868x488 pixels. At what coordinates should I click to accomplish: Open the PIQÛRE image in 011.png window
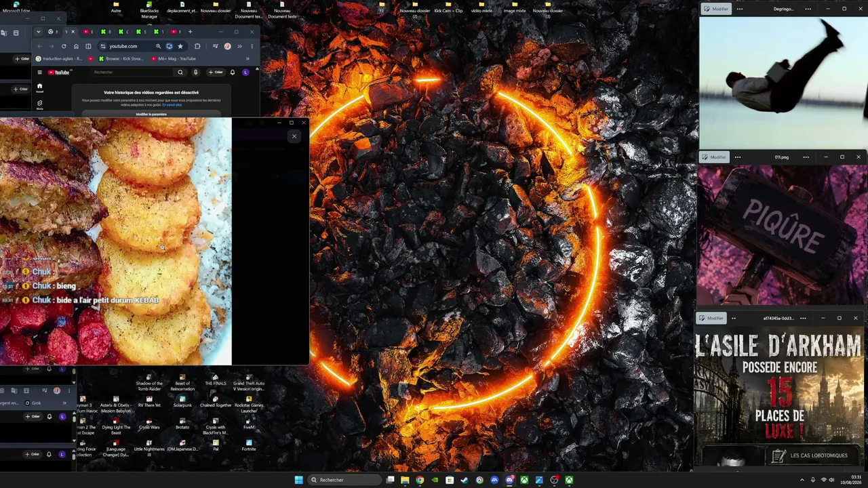[x=783, y=235]
